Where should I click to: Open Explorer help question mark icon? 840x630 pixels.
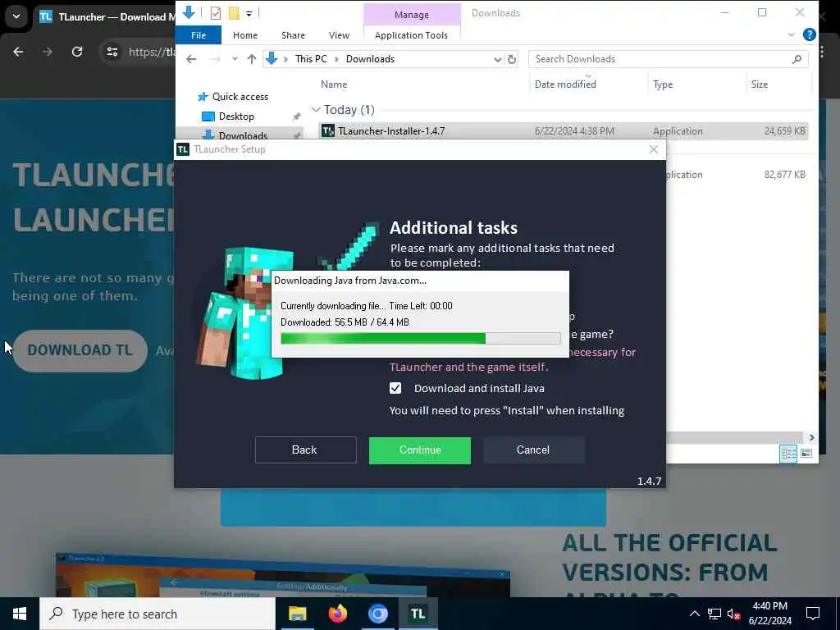click(809, 34)
